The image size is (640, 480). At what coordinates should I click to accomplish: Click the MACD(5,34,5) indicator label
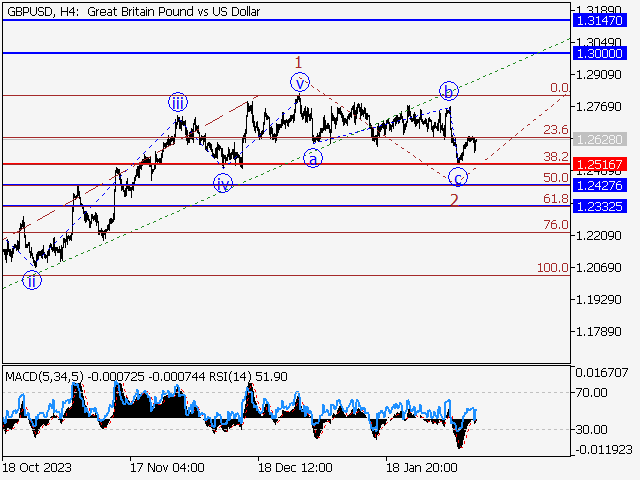coord(44,376)
